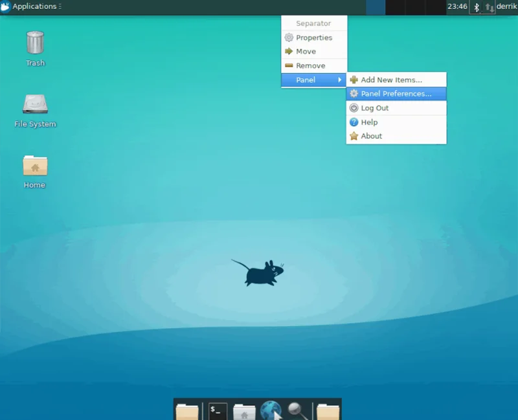Choose Remove in the context menu

coord(314,66)
